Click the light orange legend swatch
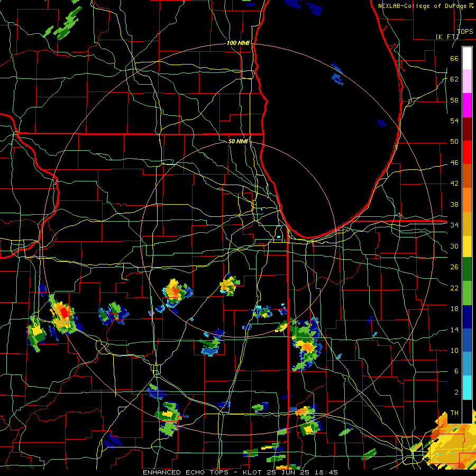Image resolution: width=476 pixels, height=476 pixels. point(467,200)
